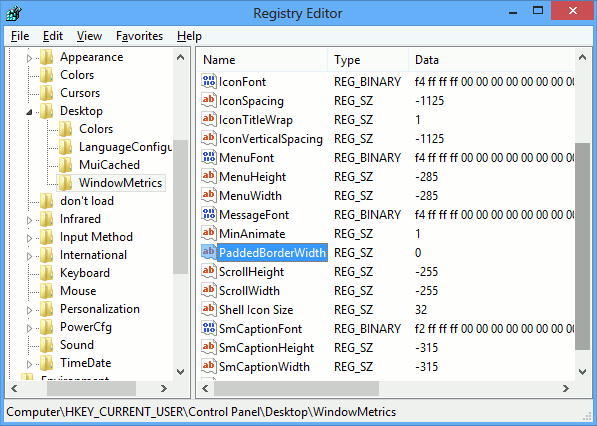597x426 pixels.
Task: Click the values pane vertical scrollbar thumb
Action: (582, 246)
